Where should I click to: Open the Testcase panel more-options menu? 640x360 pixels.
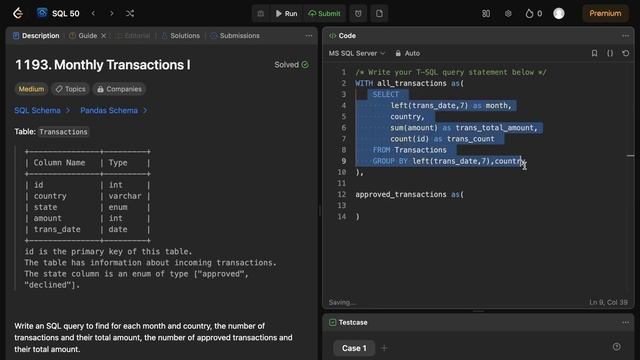coord(625,322)
